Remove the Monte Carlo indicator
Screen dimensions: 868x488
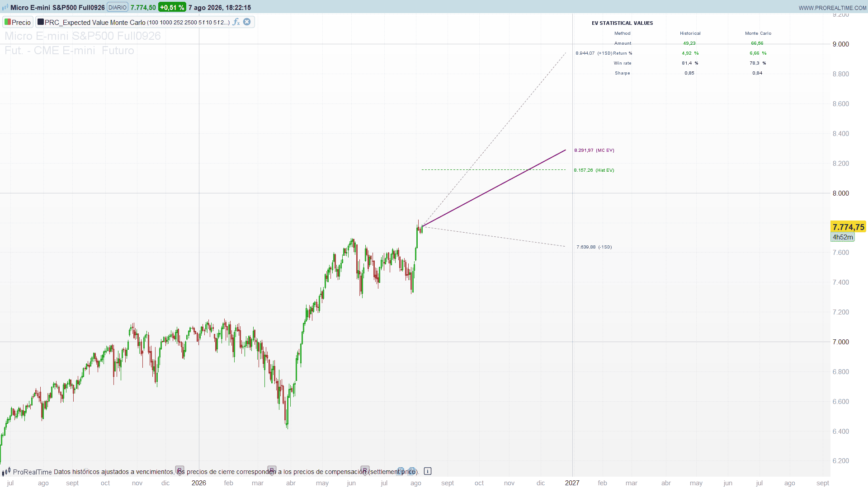(x=247, y=22)
